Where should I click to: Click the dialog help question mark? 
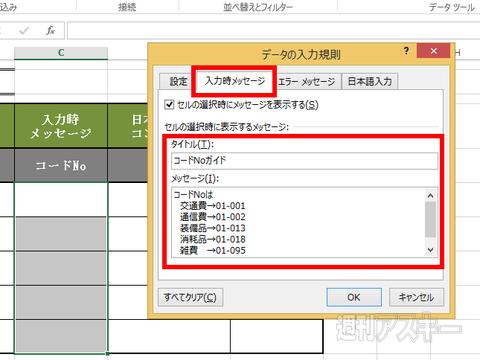point(406,51)
